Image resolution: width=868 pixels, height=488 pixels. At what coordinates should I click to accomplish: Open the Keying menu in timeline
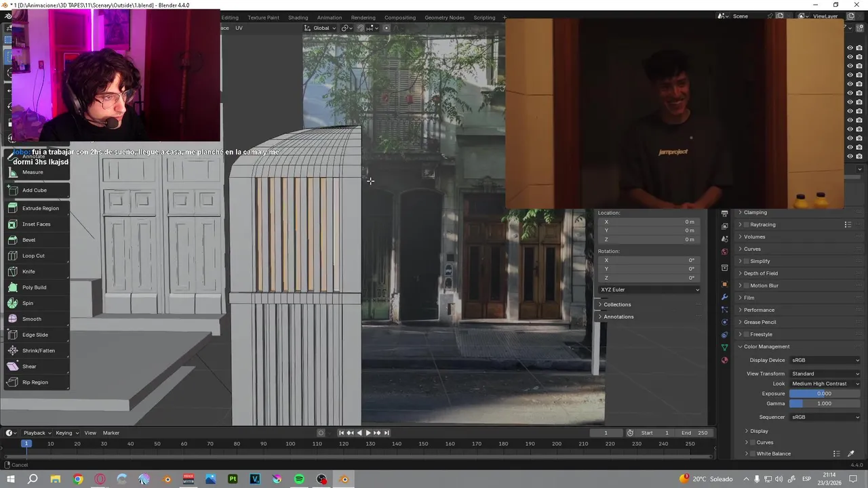coord(66,433)
